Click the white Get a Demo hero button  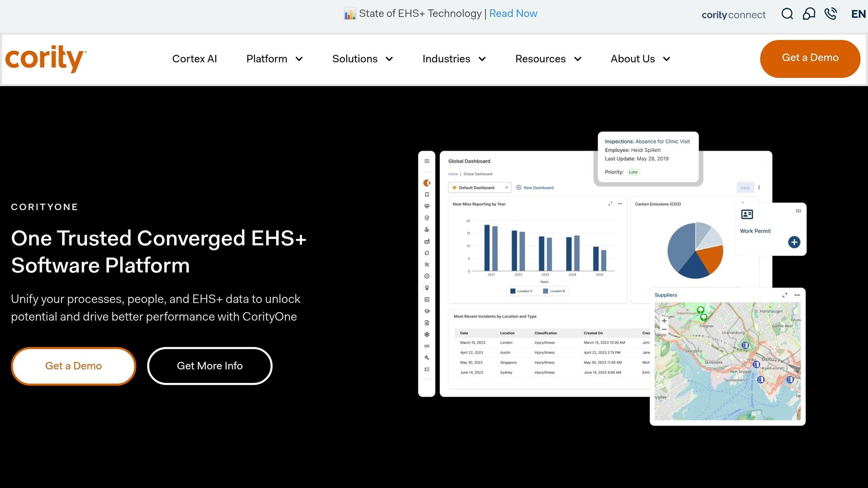pos(73,366)
